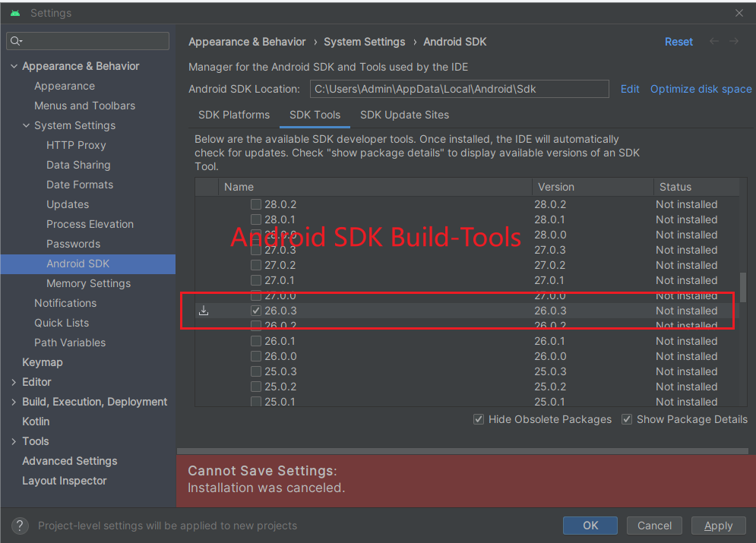Click the table vertical scrollbar thumb

[x=743, y=288]
